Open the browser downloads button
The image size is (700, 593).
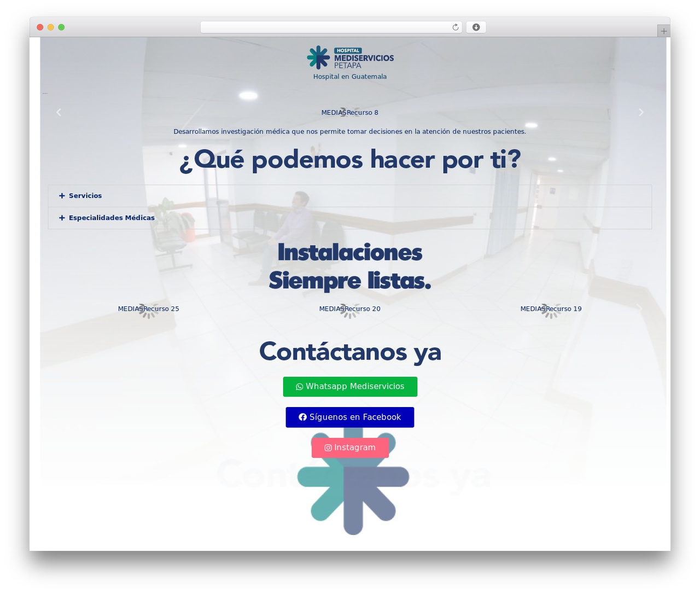(x=476, y=27)
